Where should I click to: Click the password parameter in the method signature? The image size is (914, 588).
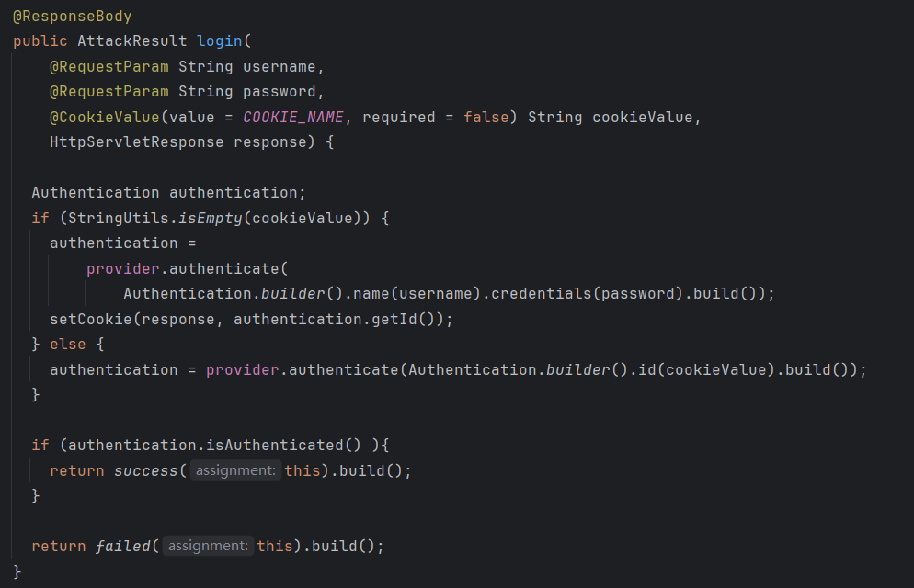[x=279, y=92]
